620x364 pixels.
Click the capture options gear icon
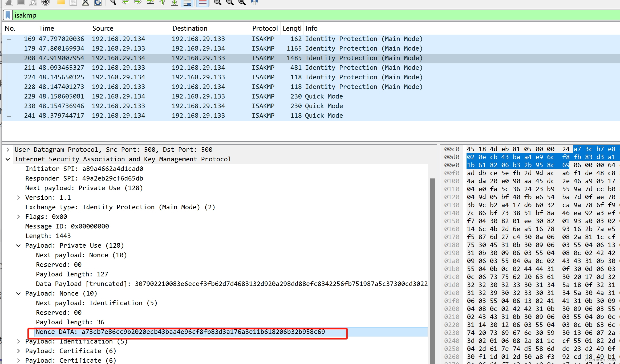46,2
